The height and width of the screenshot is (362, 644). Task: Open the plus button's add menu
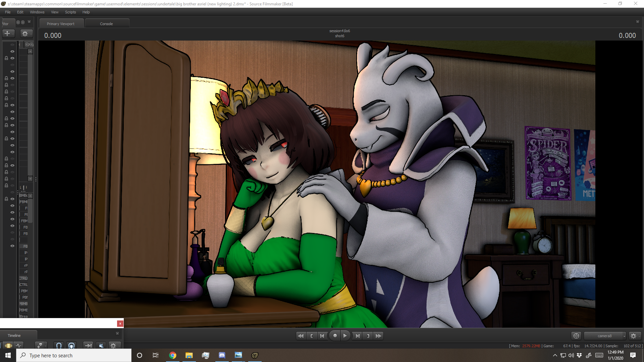point(8,34)
